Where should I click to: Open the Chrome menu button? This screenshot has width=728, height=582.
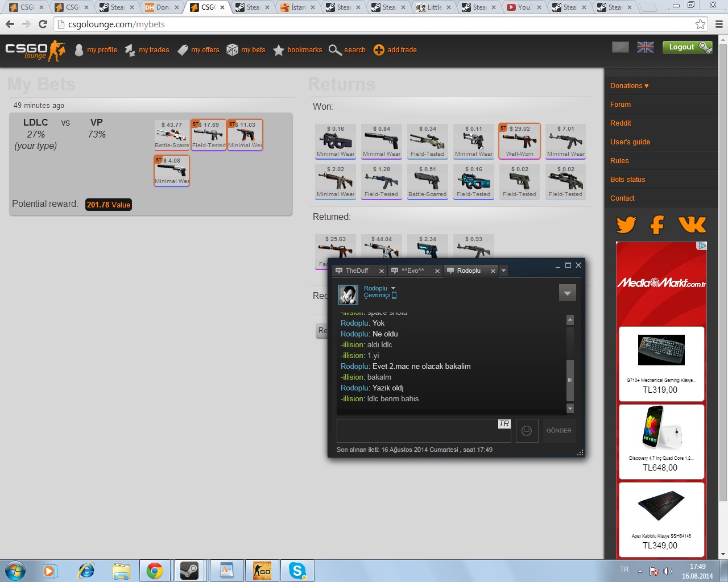tap(719, 24)
